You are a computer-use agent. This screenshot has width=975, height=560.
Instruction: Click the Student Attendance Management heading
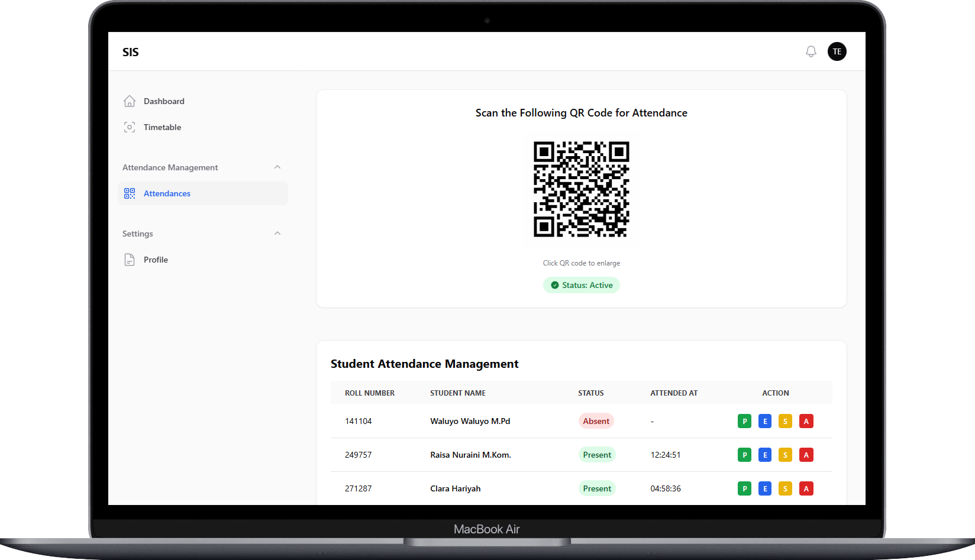[425, 364]
